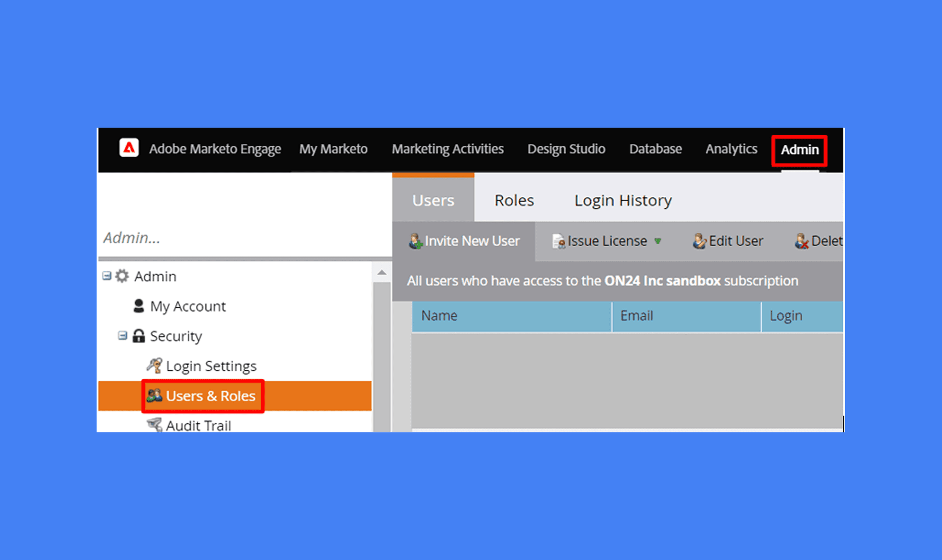Sort by the Email column header

686,316
